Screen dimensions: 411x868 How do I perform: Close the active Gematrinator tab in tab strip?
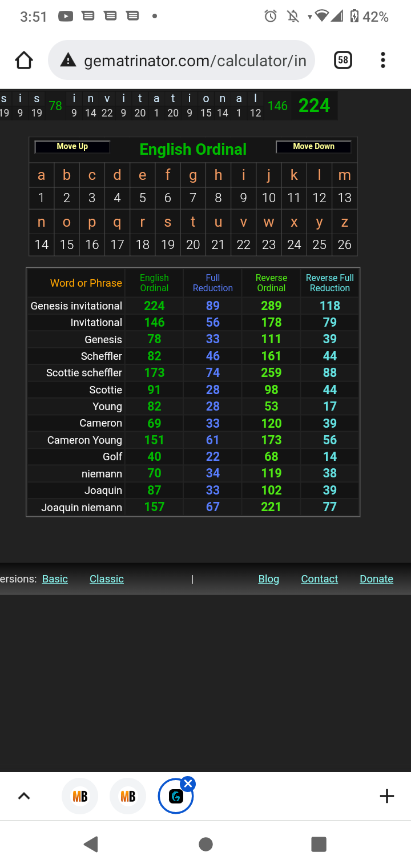(188, 783)
